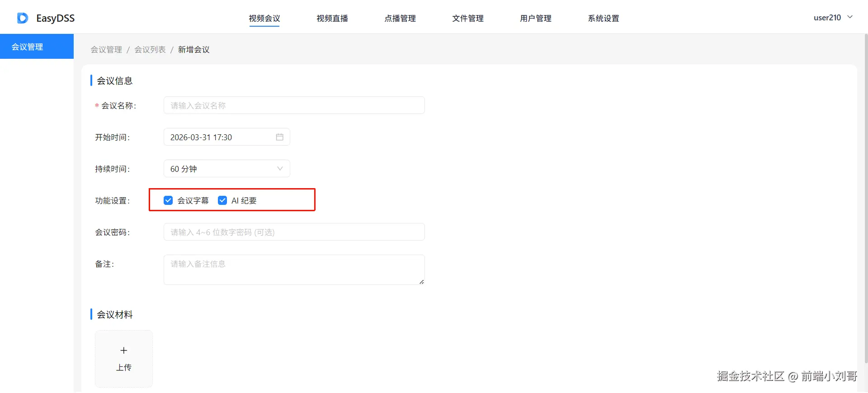Click the plus icon to upload material
Screen dimensions: 868x393
pos(124,350)
